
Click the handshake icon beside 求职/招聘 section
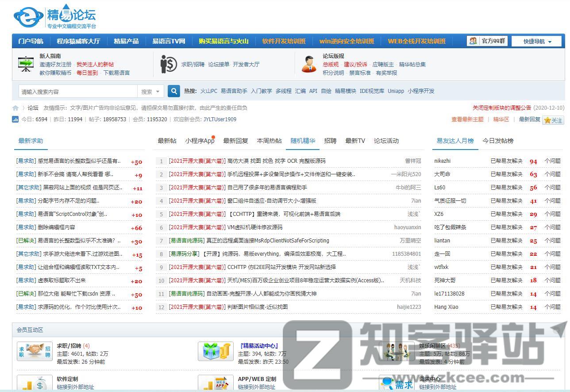(35, 351)
